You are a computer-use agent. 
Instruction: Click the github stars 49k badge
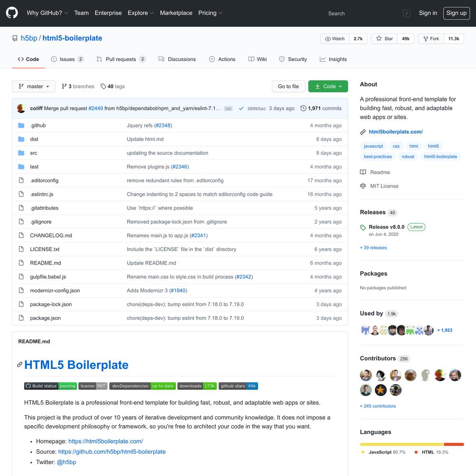pos(238,386)
